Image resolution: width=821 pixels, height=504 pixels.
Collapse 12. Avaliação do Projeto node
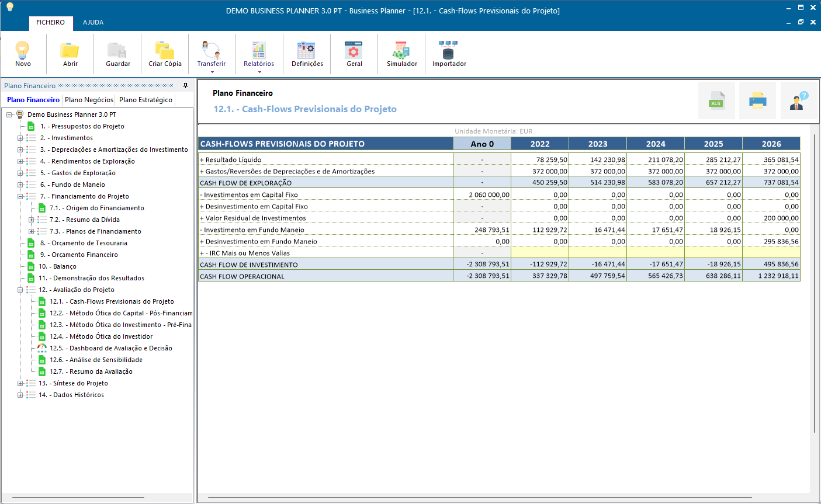click(x=20, y=290)
